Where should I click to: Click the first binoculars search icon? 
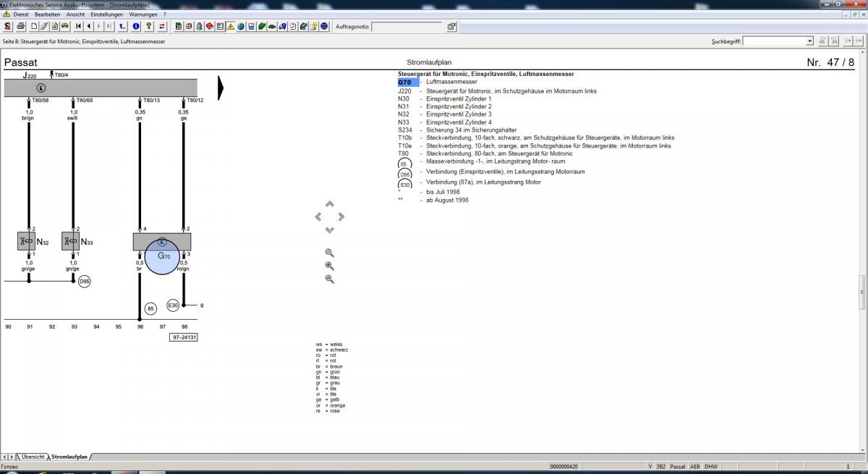point(825,41)
